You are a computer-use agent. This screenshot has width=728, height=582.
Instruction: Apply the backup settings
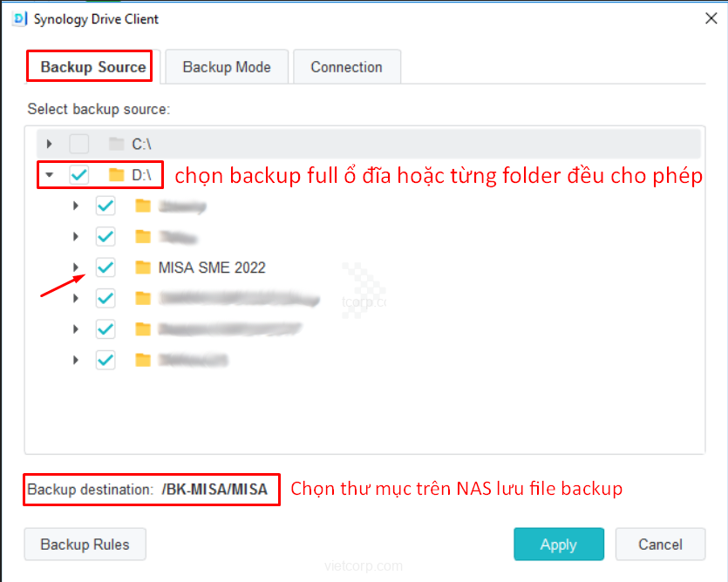(559, 544)
